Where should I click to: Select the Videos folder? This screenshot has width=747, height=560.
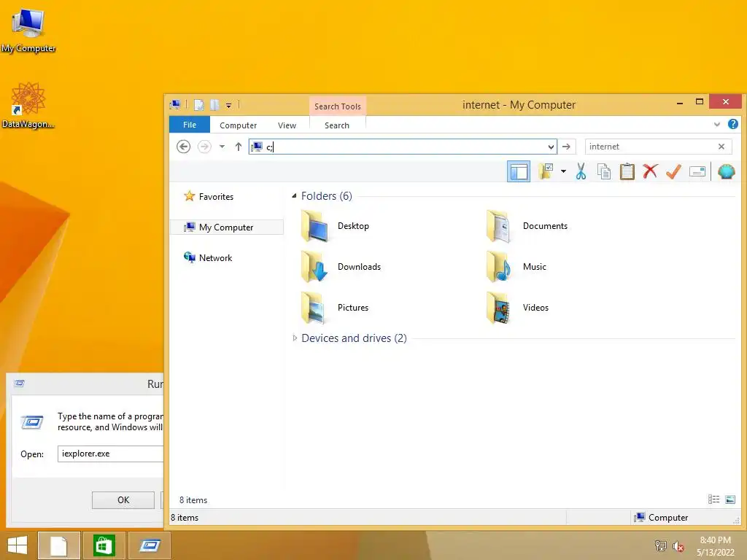point(518,308)
